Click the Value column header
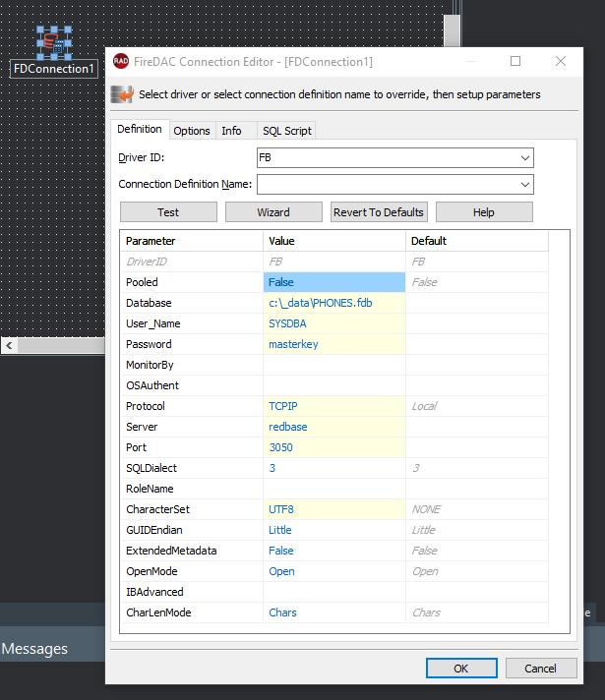The width and height of the screenshot is (605, 700). (x=334, y=241)
